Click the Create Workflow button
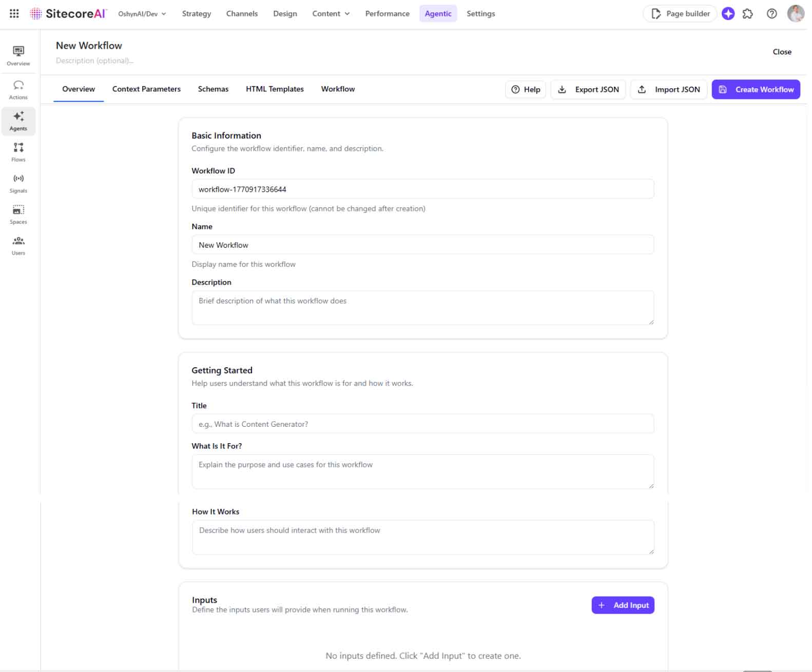This screenshot has height=672, width=812. point(756,89)
